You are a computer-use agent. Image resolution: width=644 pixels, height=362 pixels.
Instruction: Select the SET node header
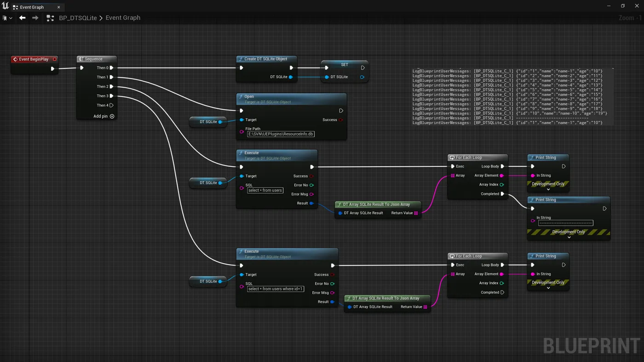click(x=345, y=65)
